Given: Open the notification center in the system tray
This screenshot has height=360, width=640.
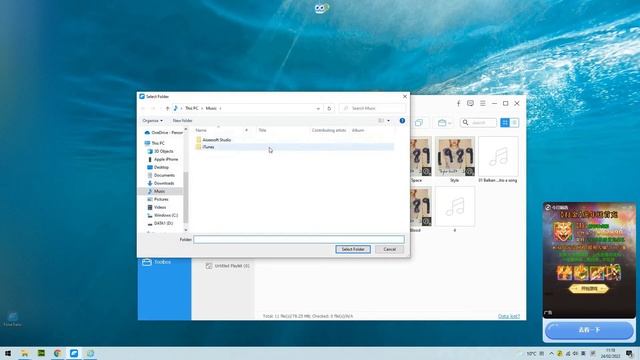Looking at the screenshot, I should 629,353.
